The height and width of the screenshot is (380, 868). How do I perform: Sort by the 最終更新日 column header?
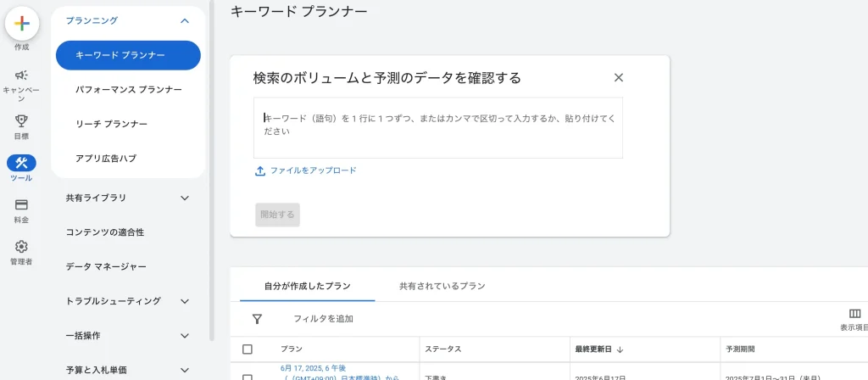point(593,349)
